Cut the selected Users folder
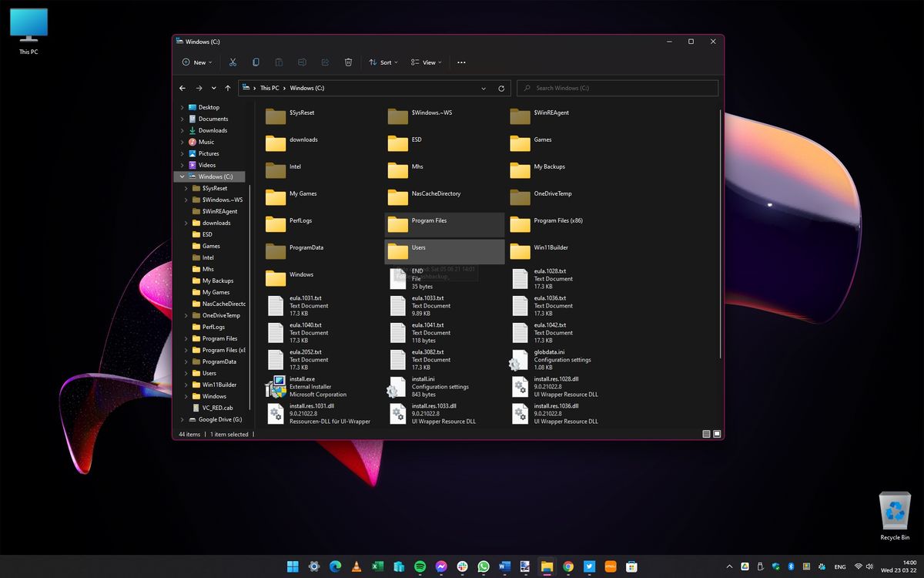 pyautogui.click(x=233, y=62)
